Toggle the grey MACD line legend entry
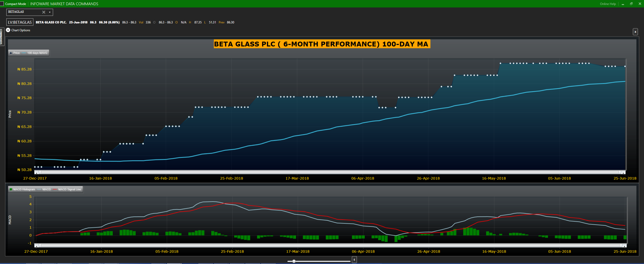 44,189
